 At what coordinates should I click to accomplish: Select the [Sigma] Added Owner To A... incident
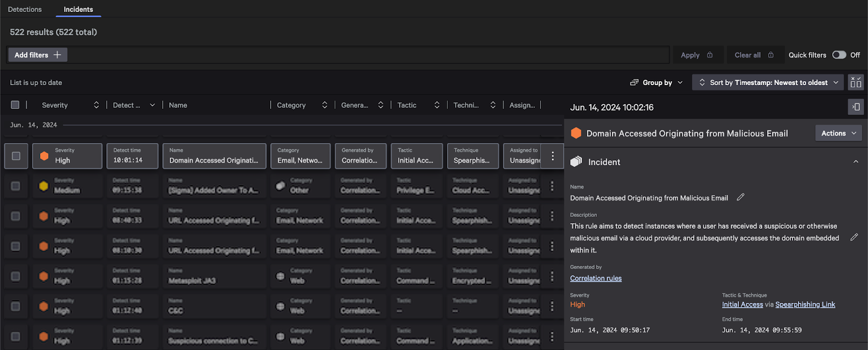point(213,191)
